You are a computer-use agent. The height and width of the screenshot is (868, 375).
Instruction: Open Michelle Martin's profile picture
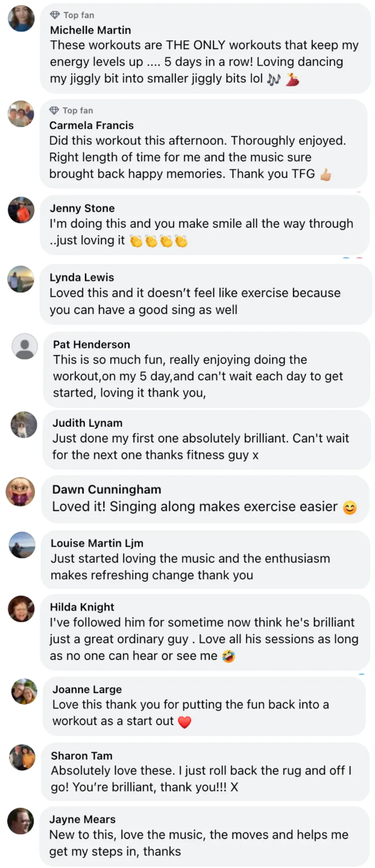(x=21, y=19)
